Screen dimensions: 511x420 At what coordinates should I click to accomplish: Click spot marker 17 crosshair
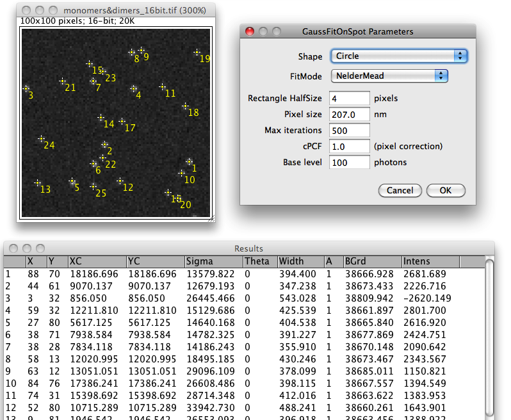point(122,121)
